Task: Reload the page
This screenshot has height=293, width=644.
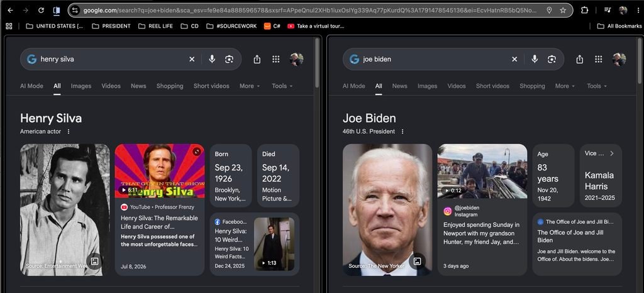Action: pos(41,10)
